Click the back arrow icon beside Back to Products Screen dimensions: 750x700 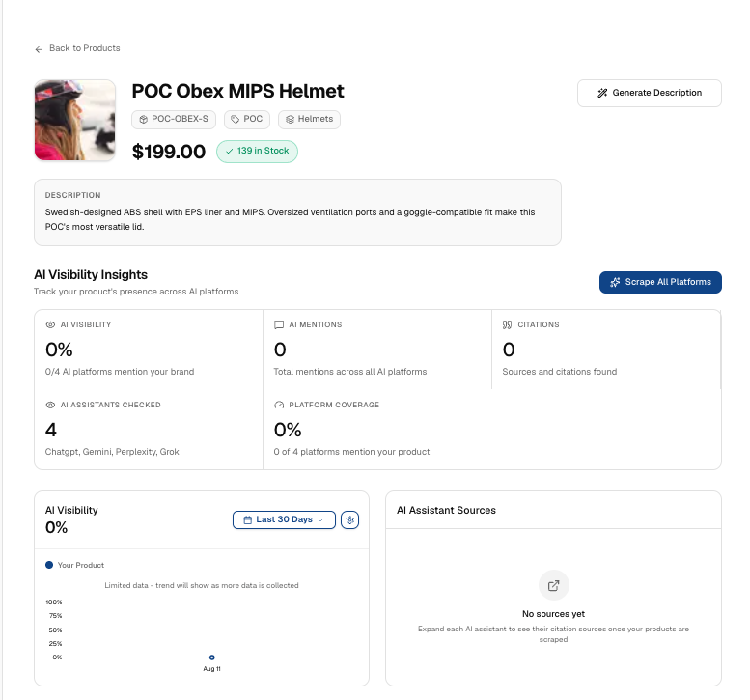39,49
